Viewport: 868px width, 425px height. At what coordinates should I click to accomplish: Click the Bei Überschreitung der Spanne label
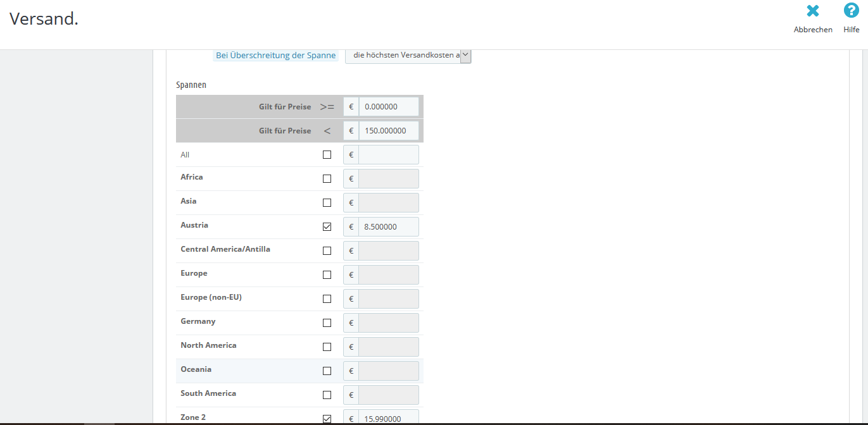276,56
